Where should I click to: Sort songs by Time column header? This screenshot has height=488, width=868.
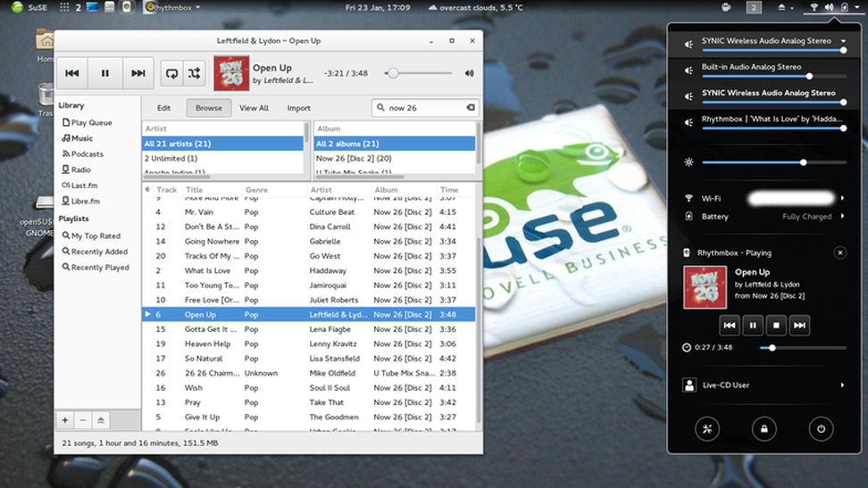(x=457, y=189)
